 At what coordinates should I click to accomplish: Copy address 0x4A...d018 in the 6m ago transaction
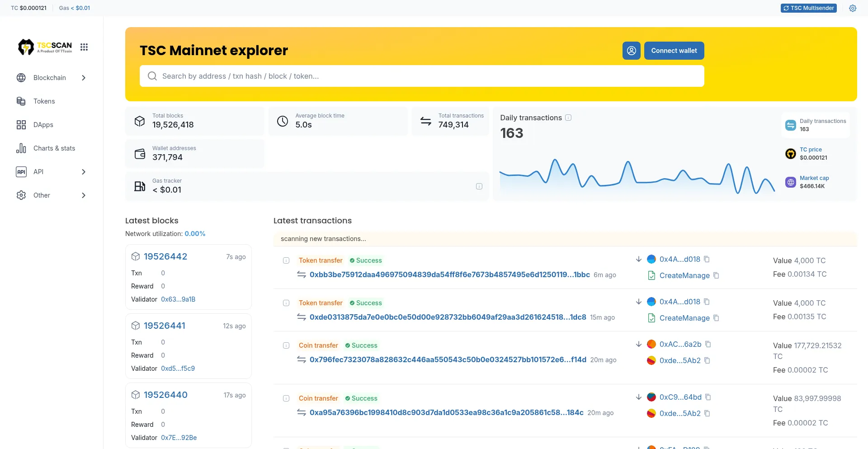coord(707,259)
